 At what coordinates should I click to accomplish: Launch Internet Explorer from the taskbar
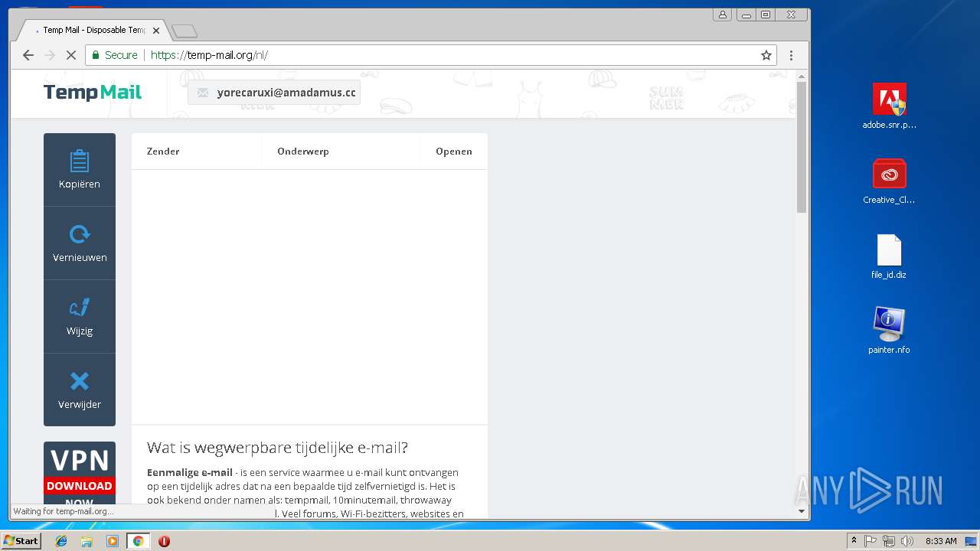[x=61, y=541]
